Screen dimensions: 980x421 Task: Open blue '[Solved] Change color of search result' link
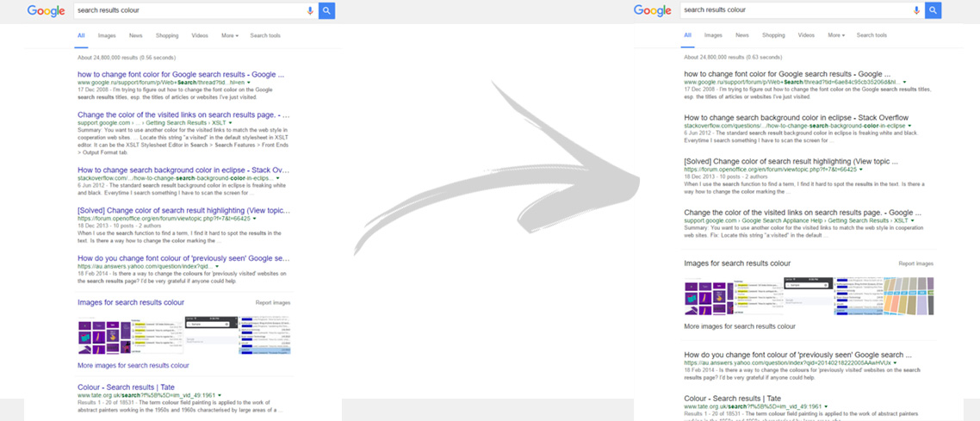point(183,210)
